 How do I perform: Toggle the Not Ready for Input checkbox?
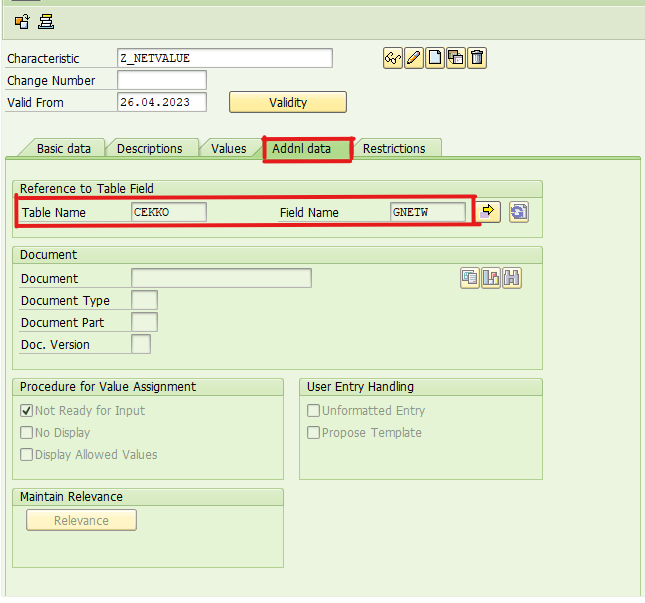click(x=26, y=411)
